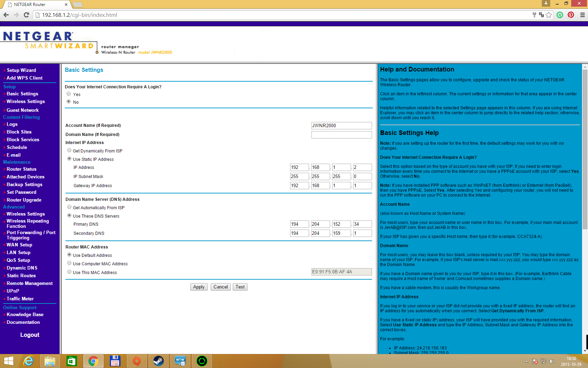Viewport: 588px width, 368px height.
Task: Click the saved password key icon
Action: click(534, 15)
